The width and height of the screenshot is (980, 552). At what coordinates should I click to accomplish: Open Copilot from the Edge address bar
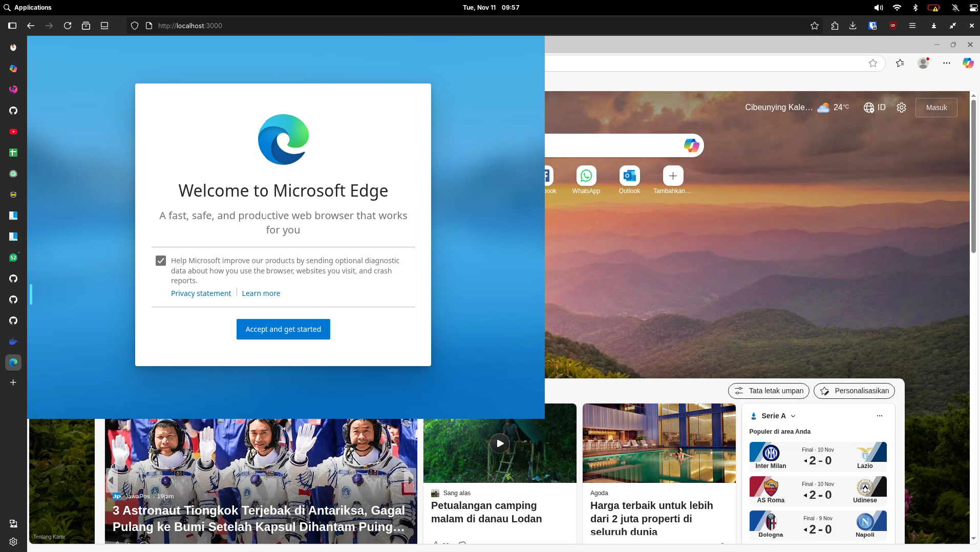click(x=968, y=63)
